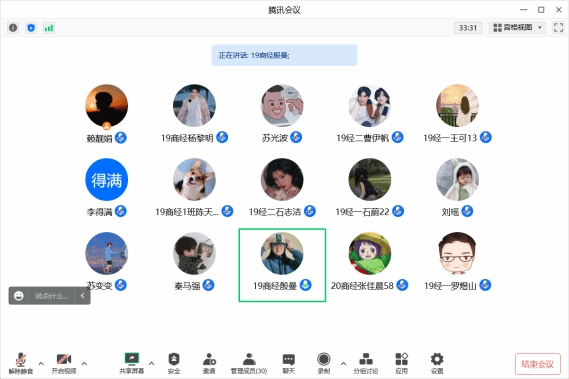Expand video options arrow beside camera

point(84,363)
